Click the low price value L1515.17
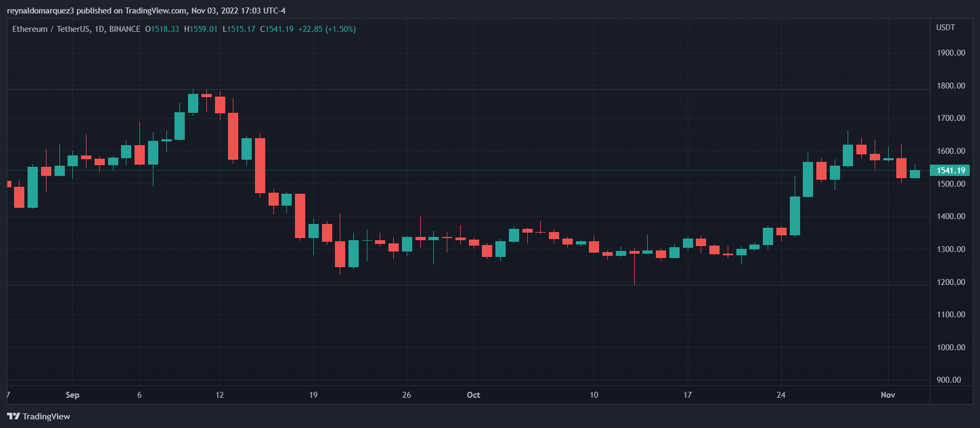The width and height of the screenshot is (980, 428). pos(239,29)
